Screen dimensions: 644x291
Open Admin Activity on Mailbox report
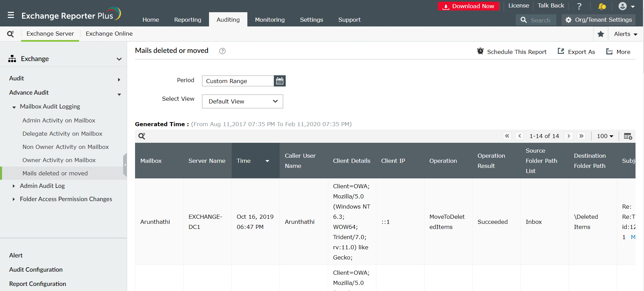59,120
